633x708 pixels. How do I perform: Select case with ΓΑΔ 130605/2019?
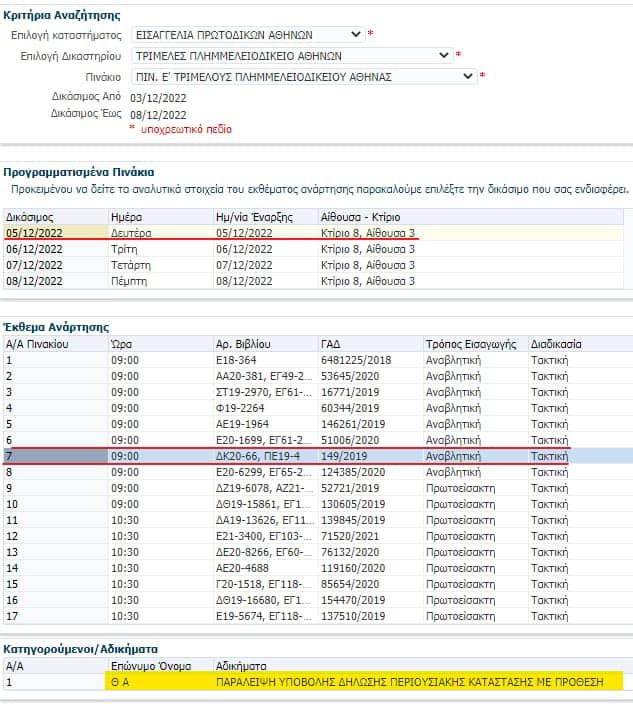coord(318,504)
